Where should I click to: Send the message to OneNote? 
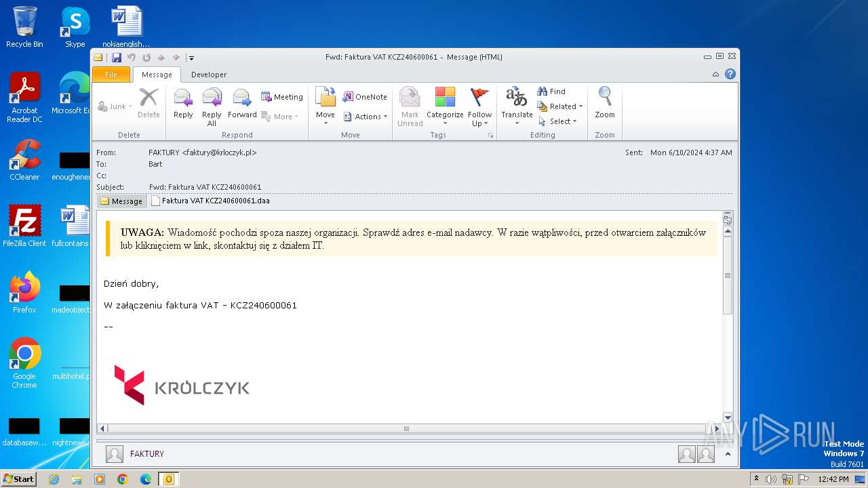[x=365, y=97]
